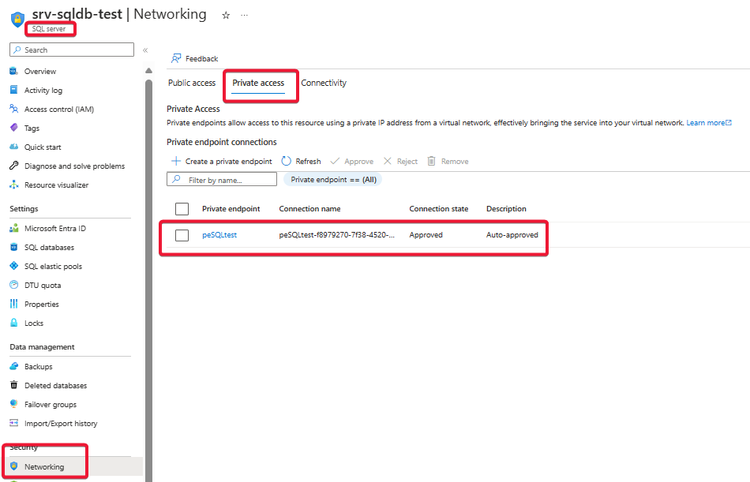Click the Approved connection state cell

tap(426, 235)
